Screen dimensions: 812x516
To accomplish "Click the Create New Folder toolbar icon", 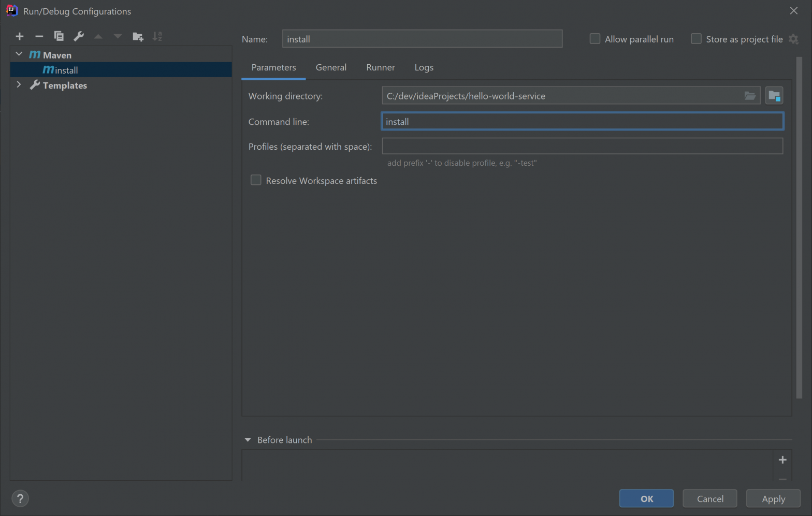I will tap(138, 36).
